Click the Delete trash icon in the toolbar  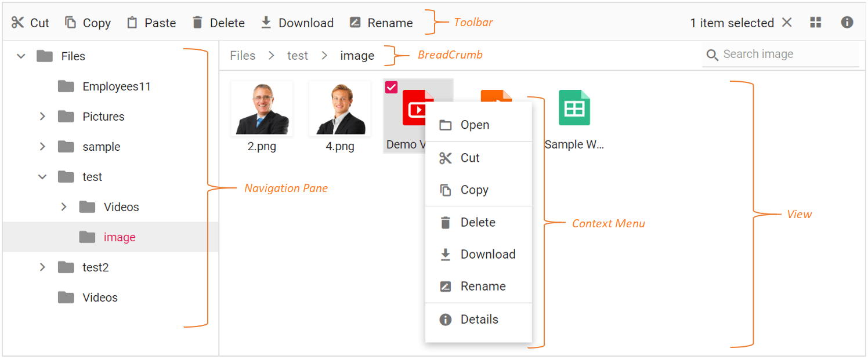pyautogui.click(x=197, y=22)
